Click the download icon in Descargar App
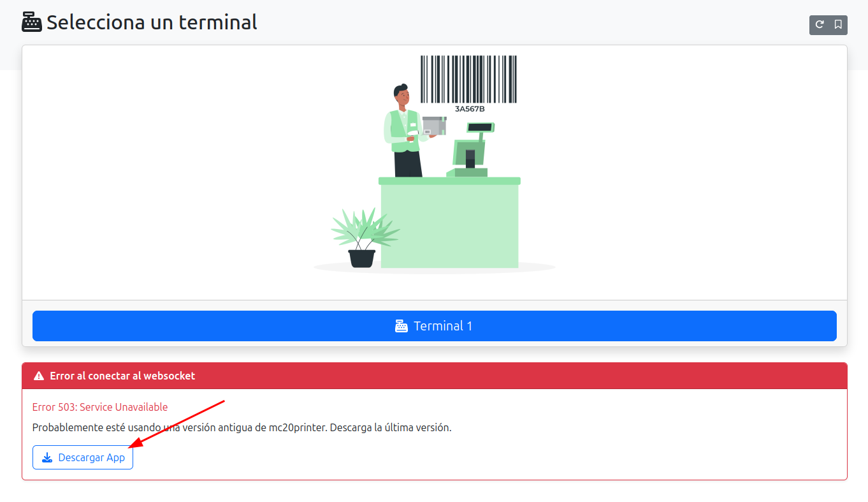868x502 pixels. [x=47, y=457]
